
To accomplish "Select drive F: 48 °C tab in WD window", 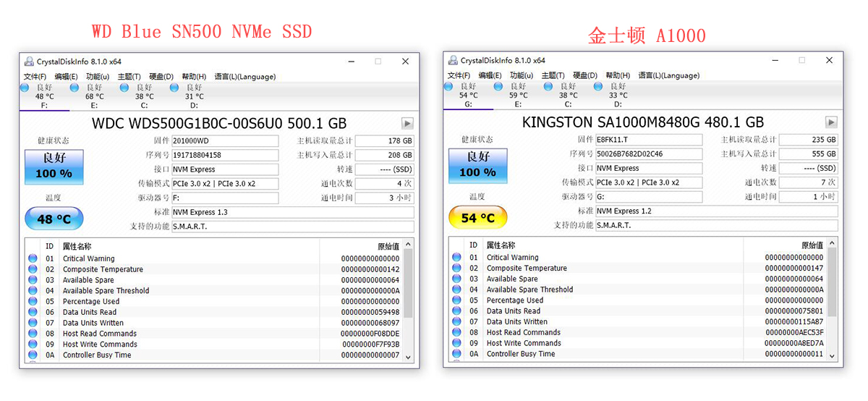I will pos(44,96).
